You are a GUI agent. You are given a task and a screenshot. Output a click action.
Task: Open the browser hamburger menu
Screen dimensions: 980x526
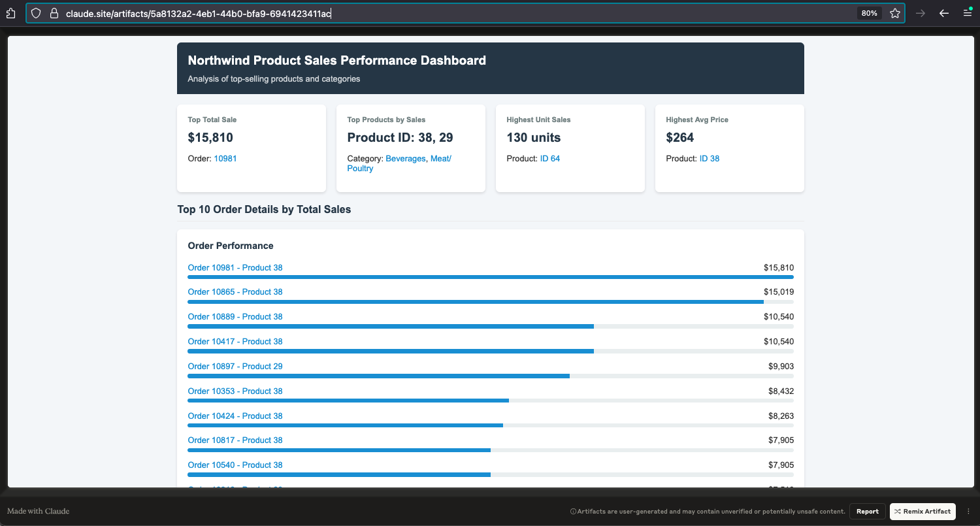point(968,13)
